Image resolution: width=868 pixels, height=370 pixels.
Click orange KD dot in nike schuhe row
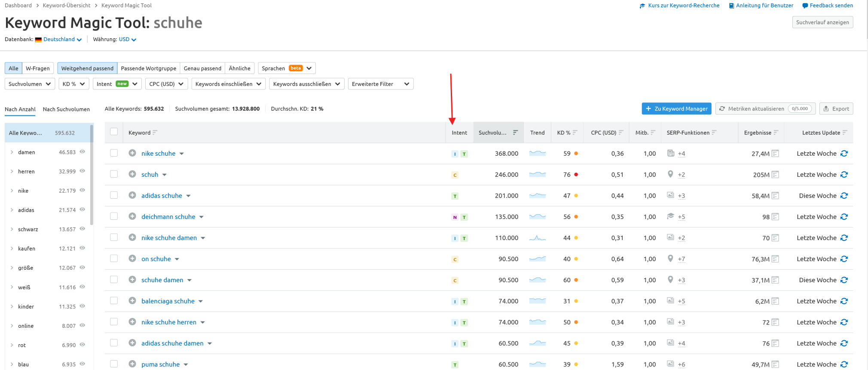coord(576,153)
